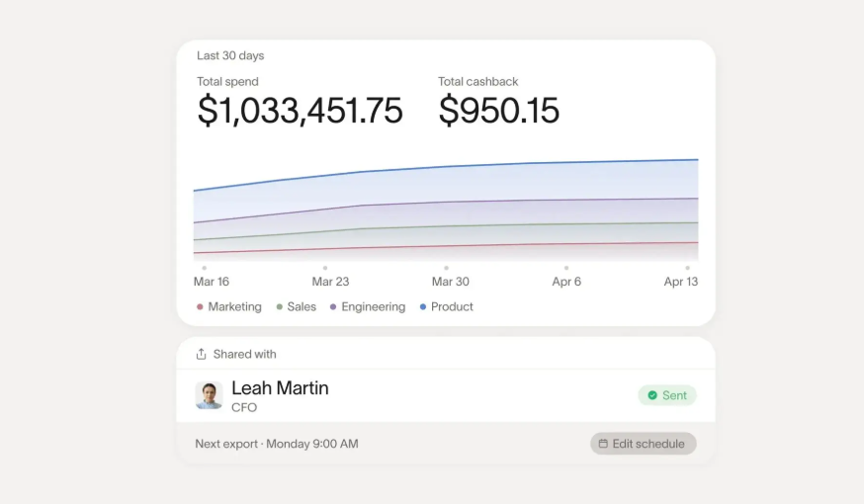Click the Apr 6 axis label
The height and width of the screenshot is (504, 864).
(566, 282)
